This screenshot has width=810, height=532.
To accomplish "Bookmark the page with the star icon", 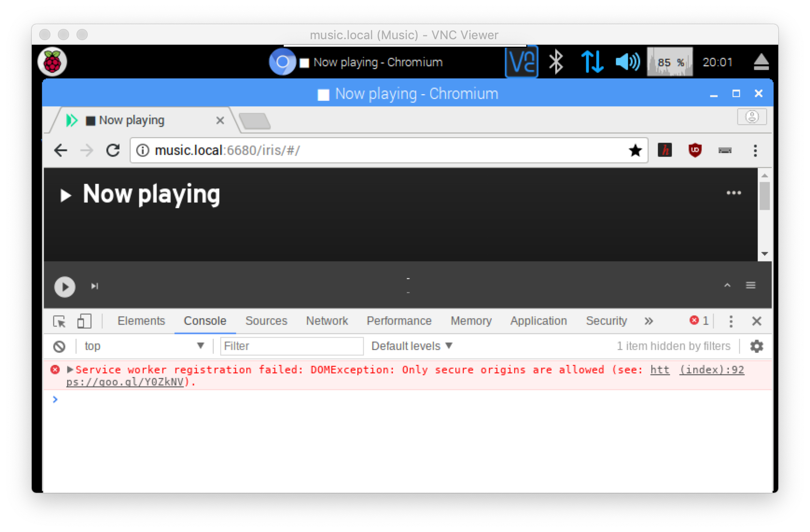I will coord(635,150).
